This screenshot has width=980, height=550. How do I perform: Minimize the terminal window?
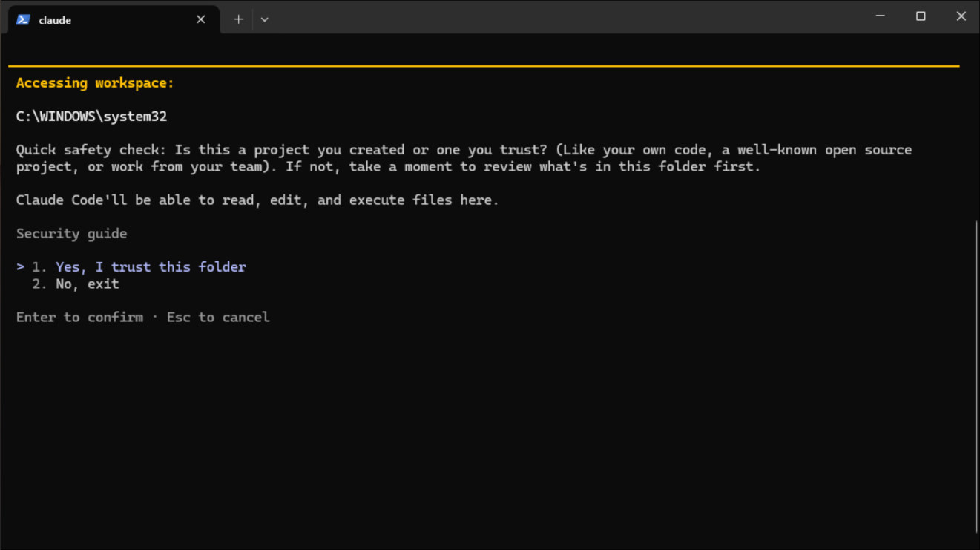click(881, 16)
